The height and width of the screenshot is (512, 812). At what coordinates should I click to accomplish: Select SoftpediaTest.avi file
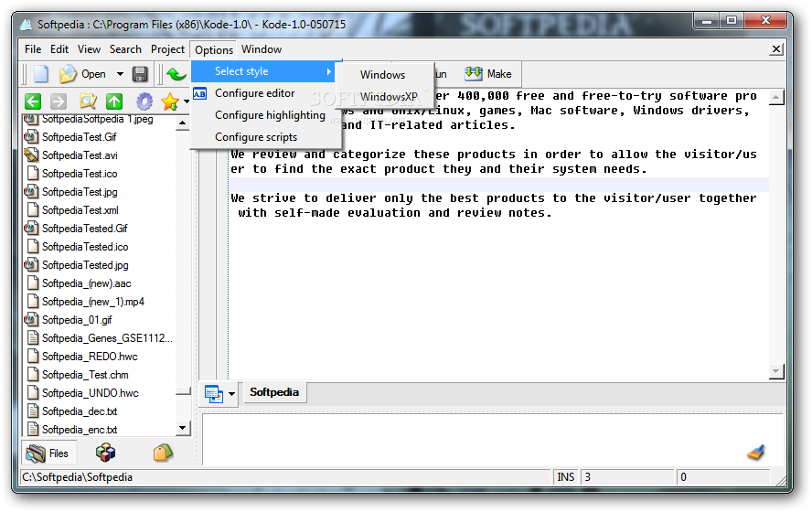coord(80,155)
